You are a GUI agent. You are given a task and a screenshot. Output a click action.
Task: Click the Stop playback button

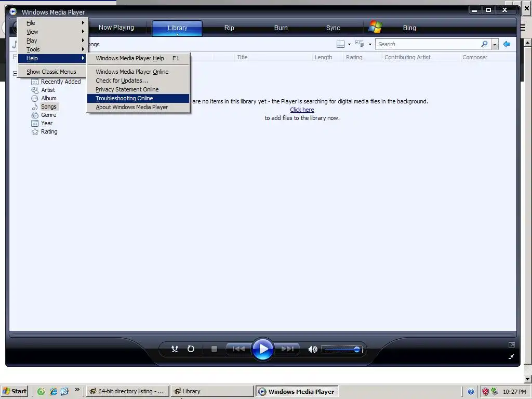click(x=214, y=349)
